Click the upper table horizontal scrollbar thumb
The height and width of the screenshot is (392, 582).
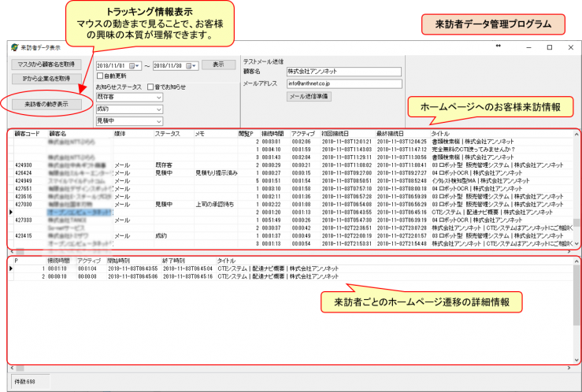click(20, 251)
